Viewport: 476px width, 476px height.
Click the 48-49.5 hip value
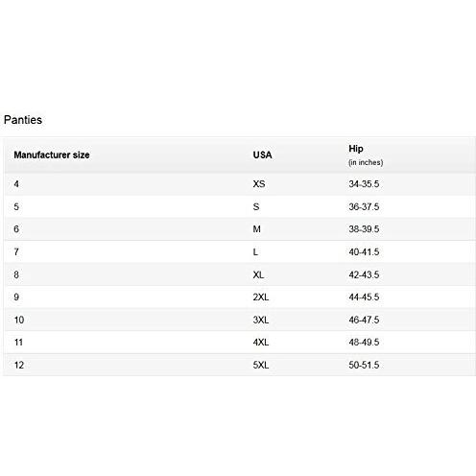click(x=364, y=343)
